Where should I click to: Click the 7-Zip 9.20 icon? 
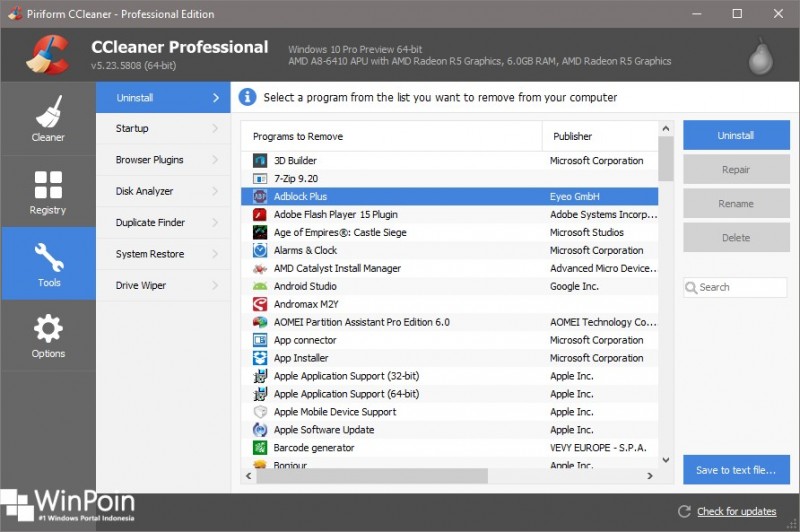pos(260,179)
